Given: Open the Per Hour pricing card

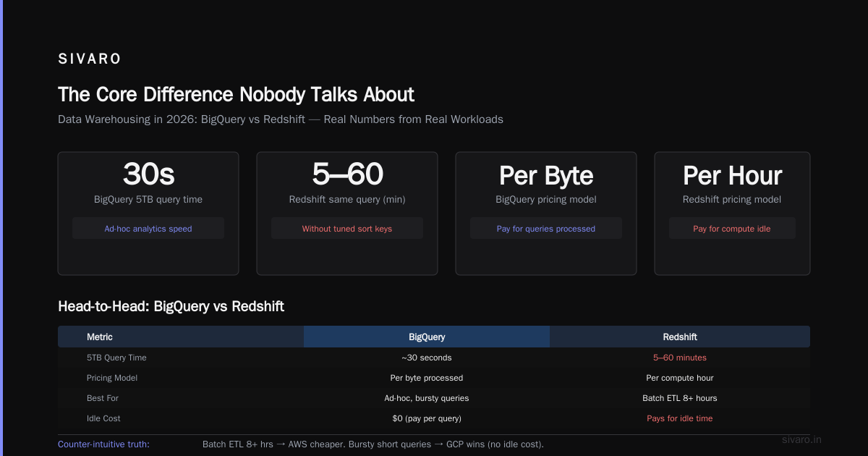Looking at the screenshot, I should [x=732, y=214].
